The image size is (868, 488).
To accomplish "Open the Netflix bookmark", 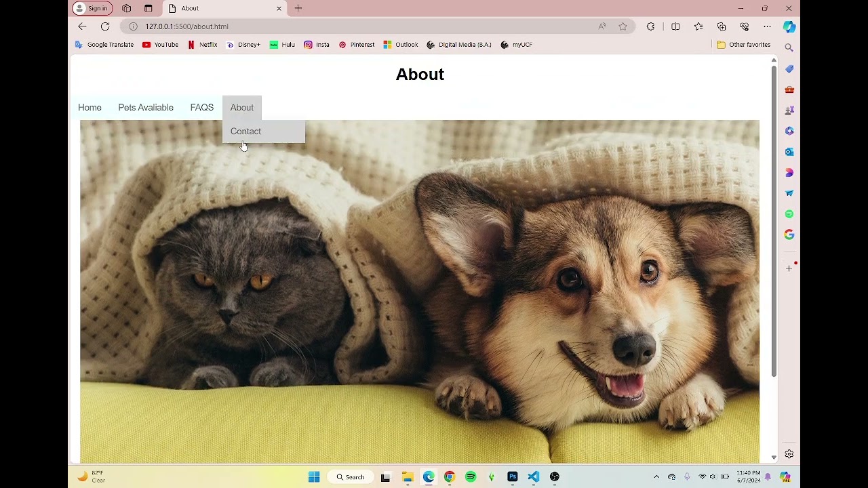I will [202, 45].
